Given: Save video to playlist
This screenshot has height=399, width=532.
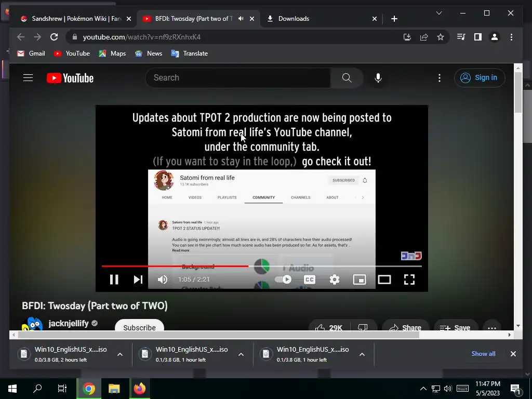Looking at the screenshot, I should (456, 326).
